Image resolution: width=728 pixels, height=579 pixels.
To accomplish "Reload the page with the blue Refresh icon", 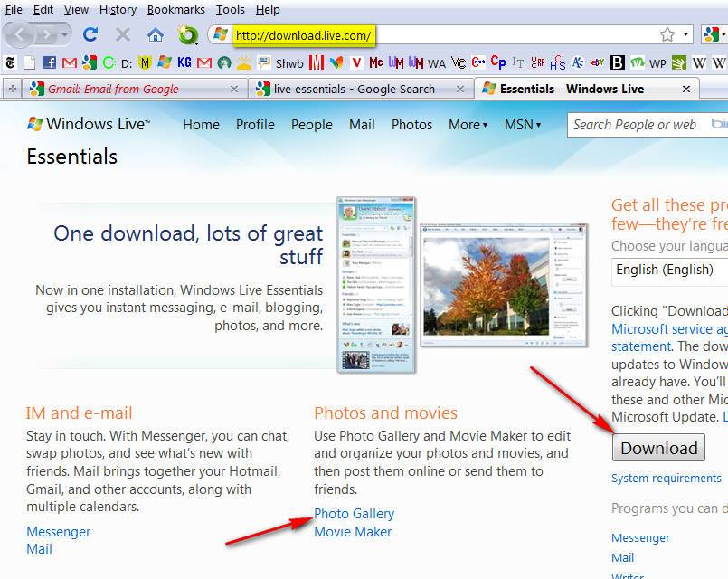I will coord(90,34).
